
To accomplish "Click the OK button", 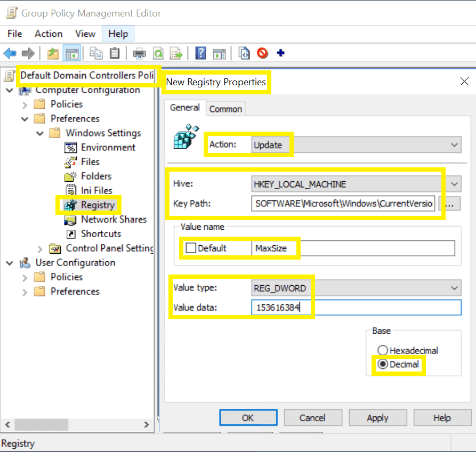I will tap(248, 418).
